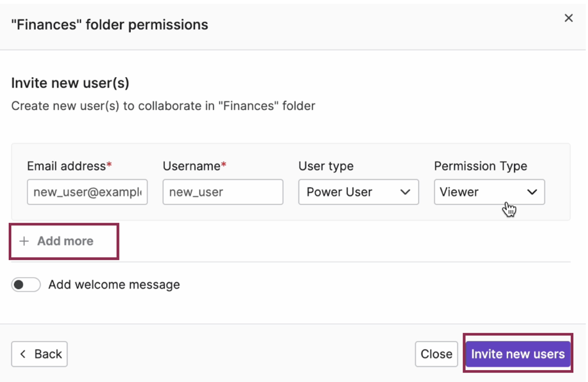Click the "Finances" folder permissions title
This screenshot has height=382, width=588.
coord(109,24)
